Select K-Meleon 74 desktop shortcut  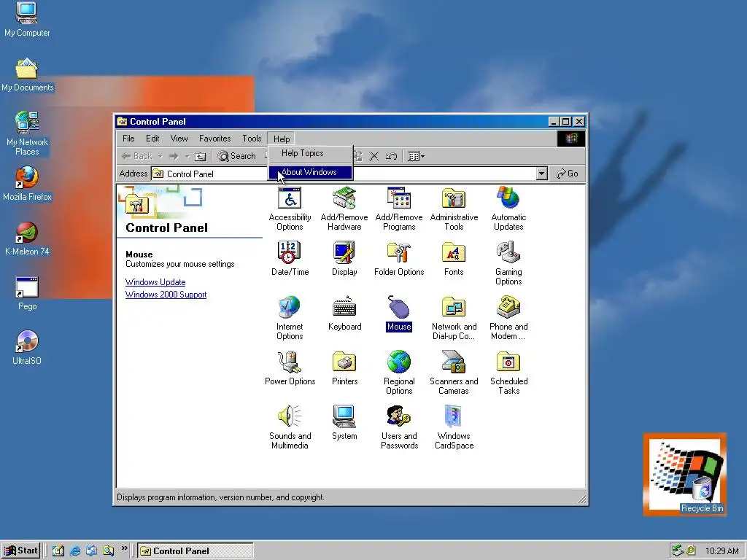pos(27,238)
